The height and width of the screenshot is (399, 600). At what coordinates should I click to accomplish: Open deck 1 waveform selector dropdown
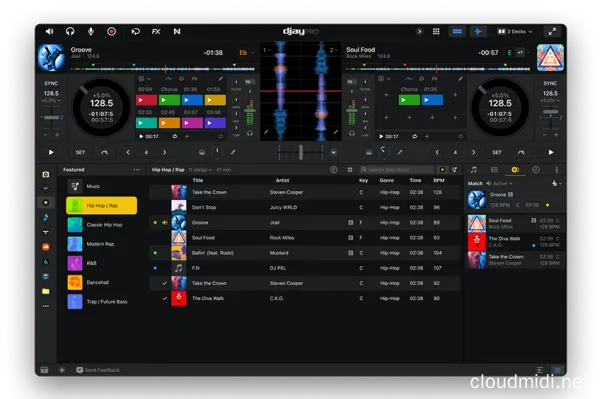click(x=267, y=50)
